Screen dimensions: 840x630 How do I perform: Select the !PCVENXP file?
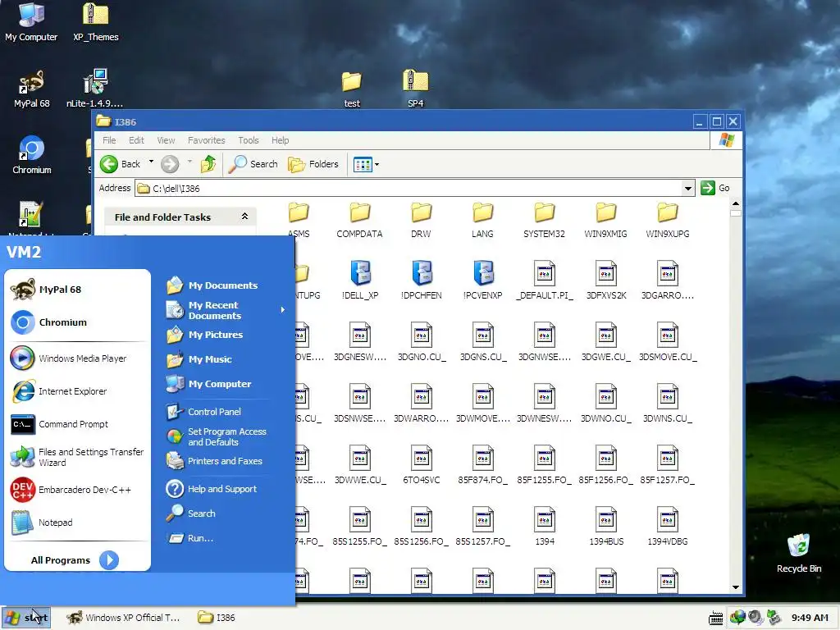point(482,281)
